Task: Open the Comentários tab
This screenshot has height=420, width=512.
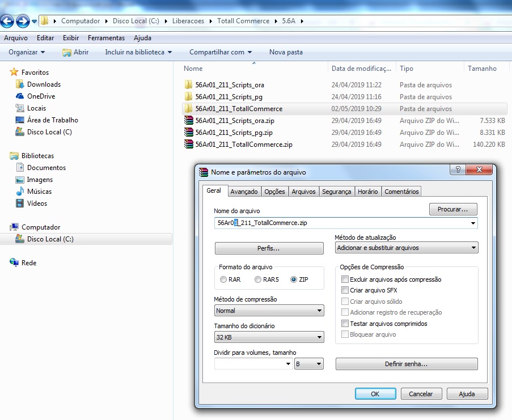Action: tap(401, 192)
